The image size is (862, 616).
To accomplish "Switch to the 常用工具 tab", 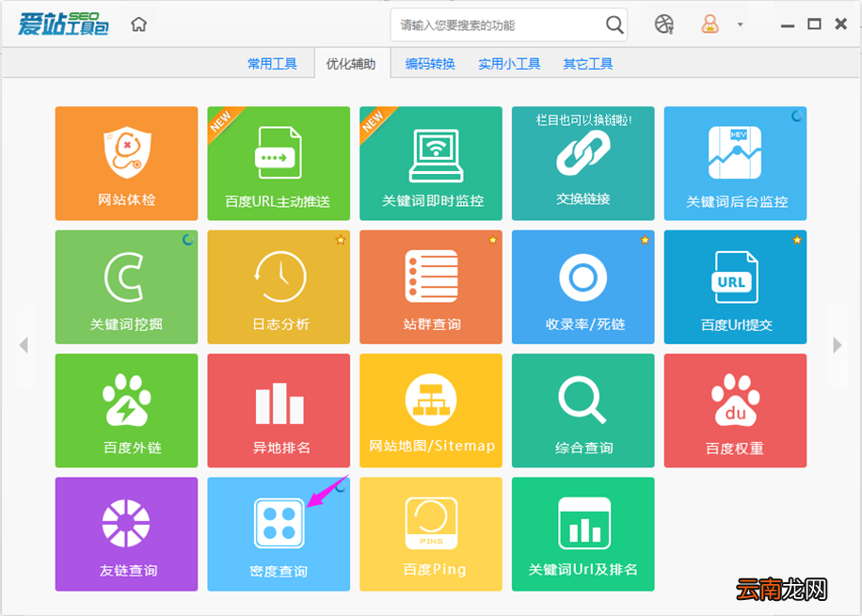I will [272, 64].
